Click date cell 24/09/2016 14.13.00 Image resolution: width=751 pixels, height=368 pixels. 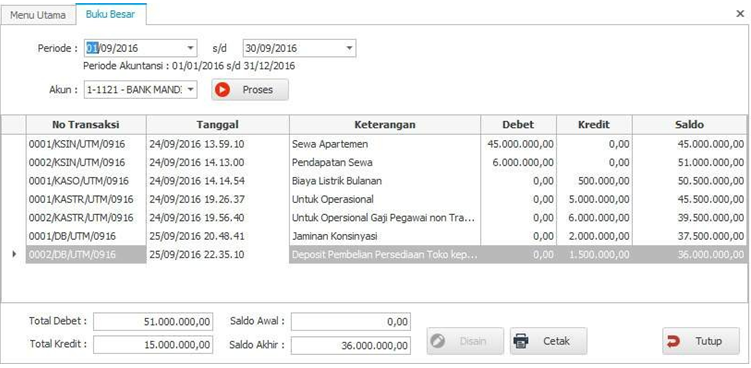[217, 162]
